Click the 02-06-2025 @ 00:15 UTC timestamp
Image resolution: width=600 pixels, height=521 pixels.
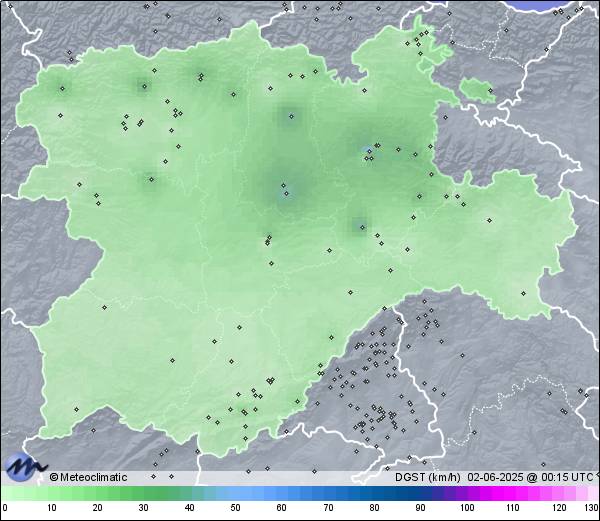[530, 477]
